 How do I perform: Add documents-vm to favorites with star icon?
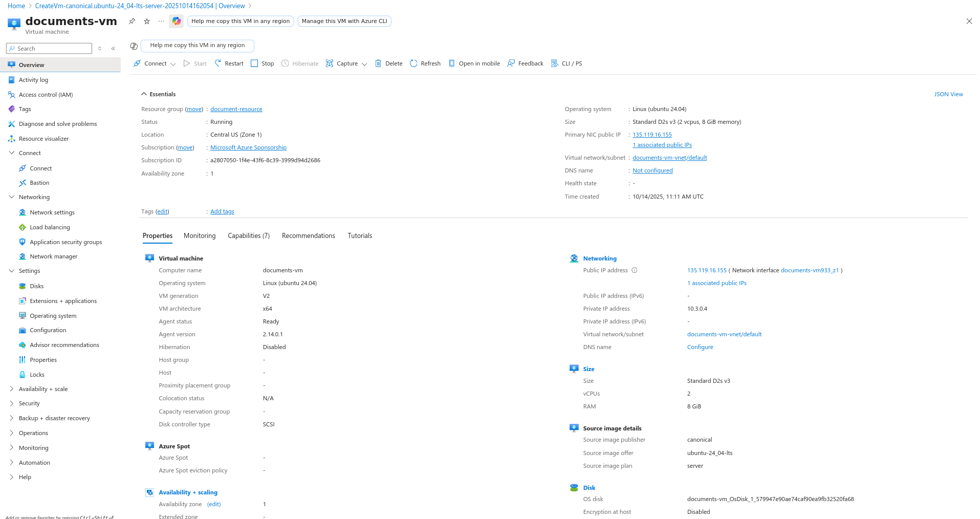click(x=147, y=21)
